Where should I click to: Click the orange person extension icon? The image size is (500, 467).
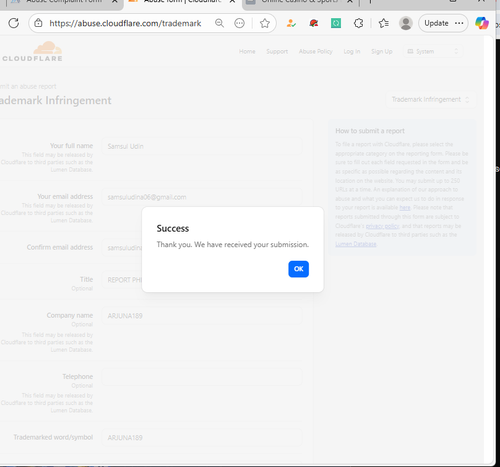291,23
